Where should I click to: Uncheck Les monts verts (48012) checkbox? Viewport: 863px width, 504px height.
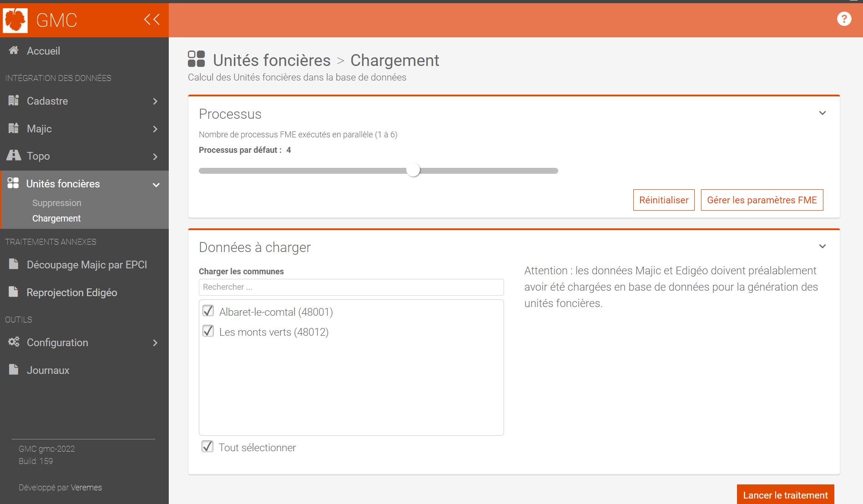(208, 331)
